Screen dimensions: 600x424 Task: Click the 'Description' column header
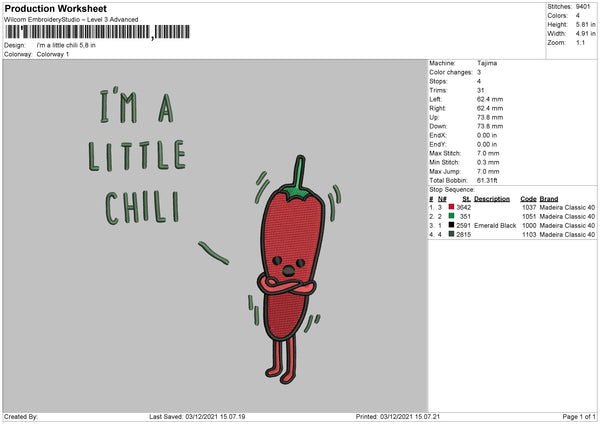[492, 199]
